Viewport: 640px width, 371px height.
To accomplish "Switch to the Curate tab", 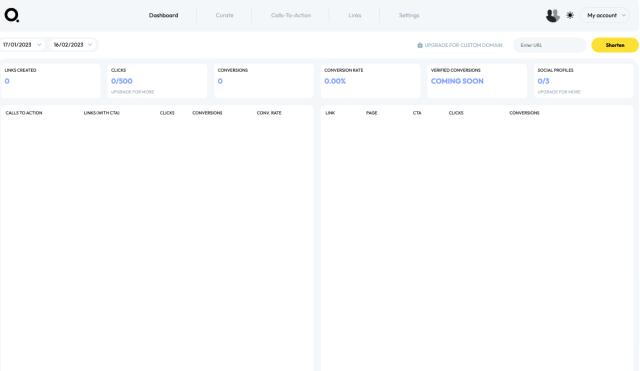I will point(224,16).
